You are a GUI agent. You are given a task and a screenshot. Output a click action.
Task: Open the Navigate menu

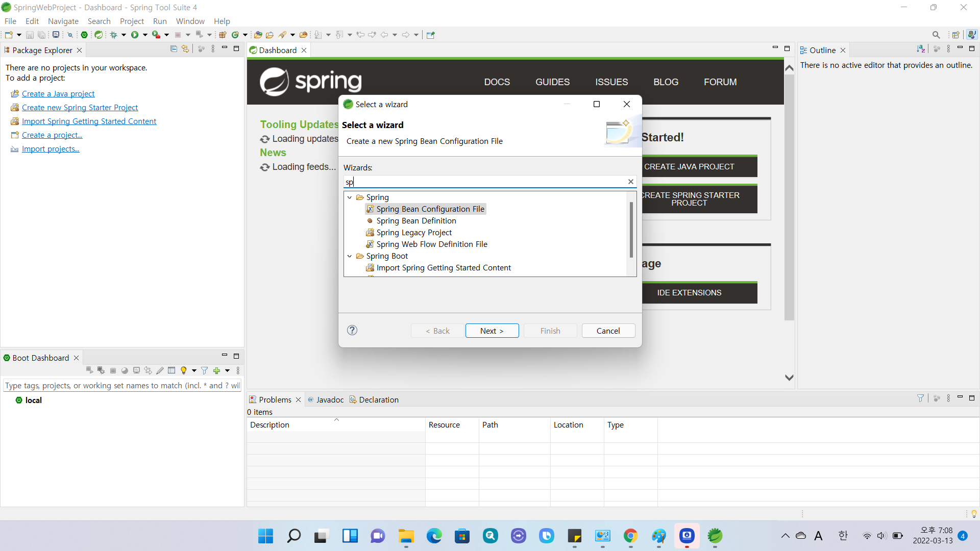pos(63,21)
